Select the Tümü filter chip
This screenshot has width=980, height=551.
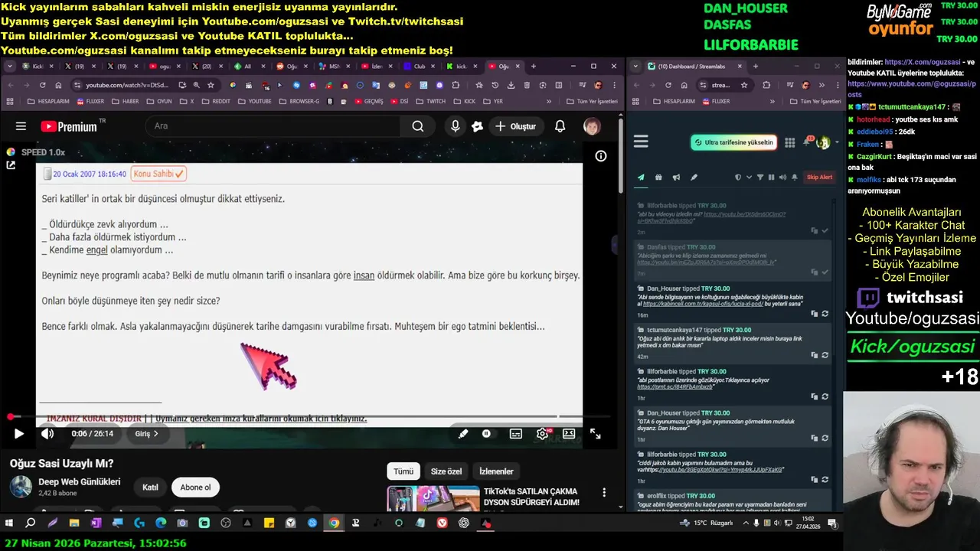403,471
